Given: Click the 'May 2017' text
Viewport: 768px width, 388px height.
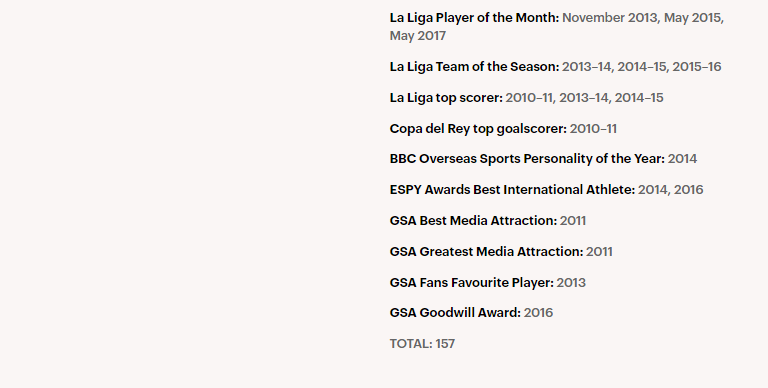Looking at the screenshot, I should pyautogui.click(x=418, y=36).
